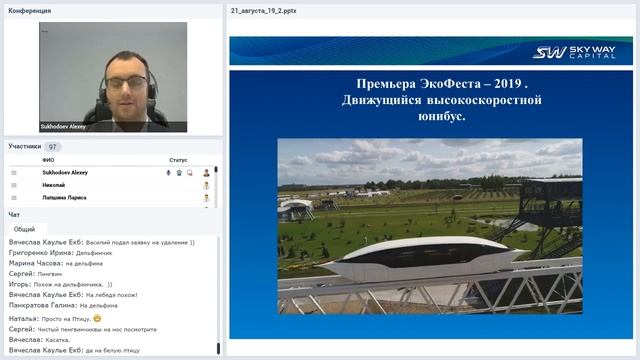Click Сергей's message about the nose
The width and height of the screenshot is (640, 360).
tap(83, 329)
